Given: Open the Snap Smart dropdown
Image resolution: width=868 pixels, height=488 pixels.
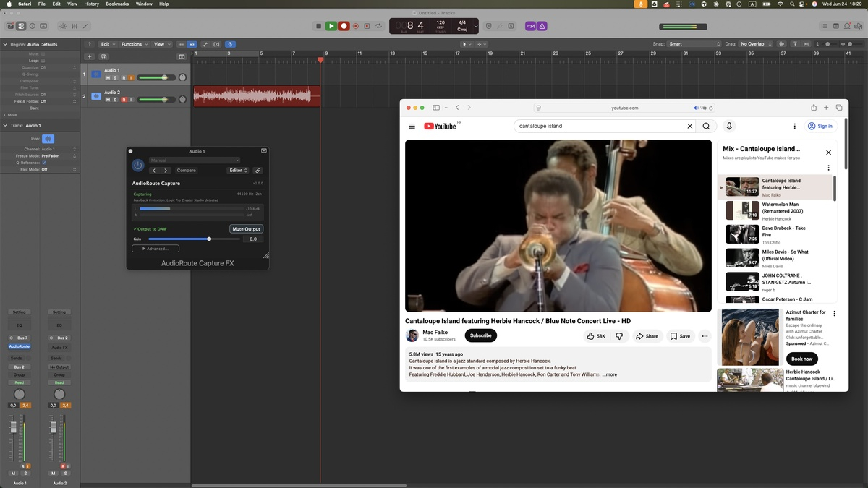Looking at the screenshot, I should tap(694, 44).
